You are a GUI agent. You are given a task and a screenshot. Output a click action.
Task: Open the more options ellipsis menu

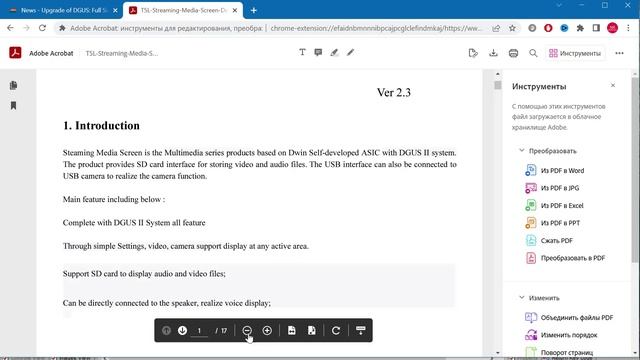click(x=619, y=53)
